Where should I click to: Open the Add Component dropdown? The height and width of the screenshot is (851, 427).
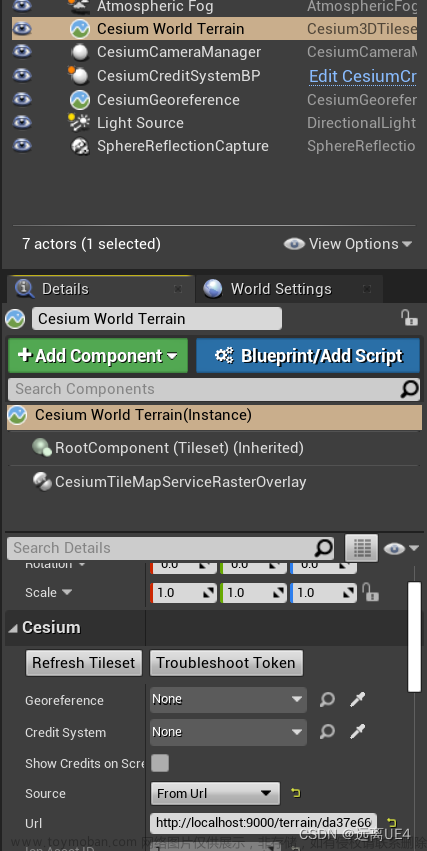coord(98,355)
